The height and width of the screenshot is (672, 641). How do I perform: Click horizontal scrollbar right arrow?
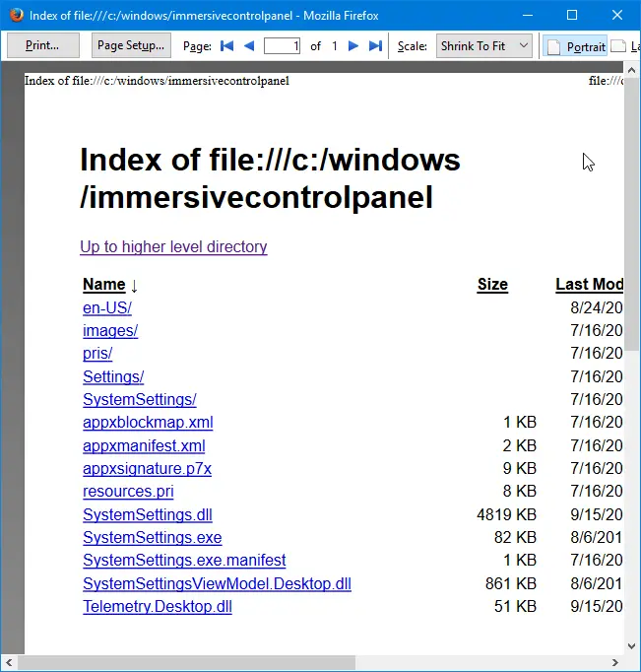point(614,662)
